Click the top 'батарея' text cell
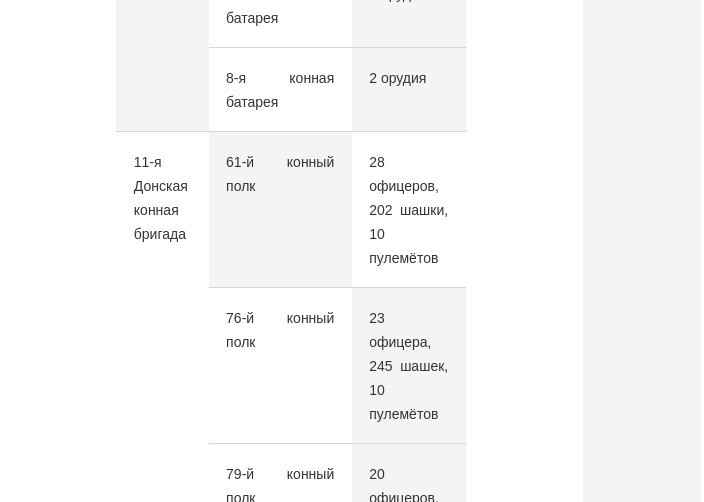Image resolution: width=704 pixels, height=502 pixels. (x=280, y=23)
